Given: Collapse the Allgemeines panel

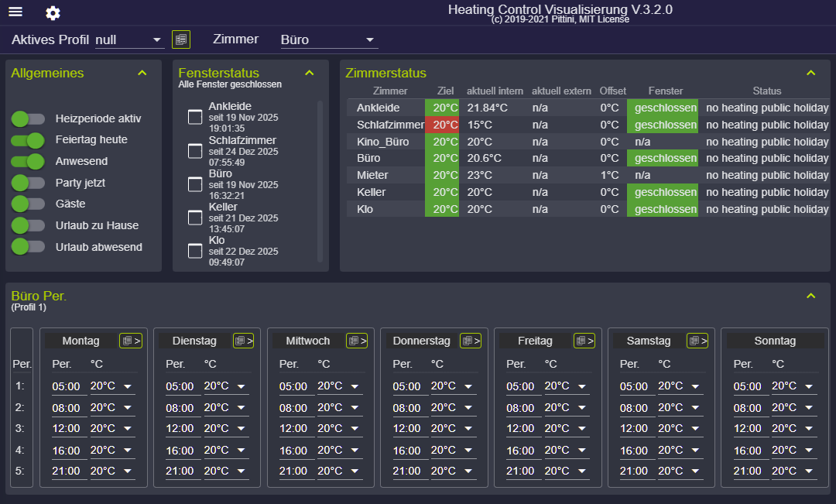Looking at the screenshot, I should 142,73.
